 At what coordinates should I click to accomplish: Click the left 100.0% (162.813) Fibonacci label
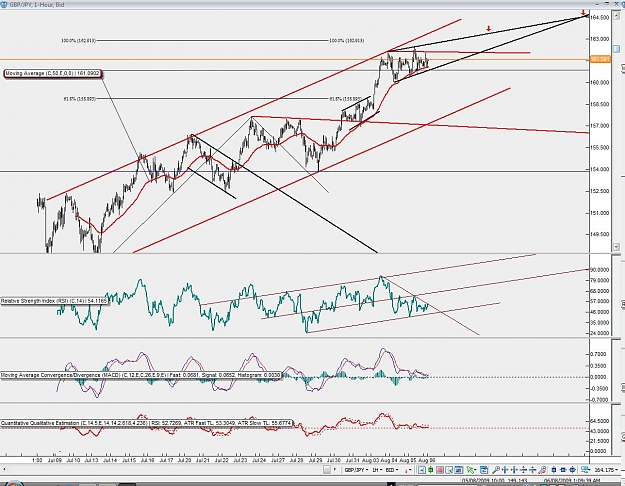[78, 41]
